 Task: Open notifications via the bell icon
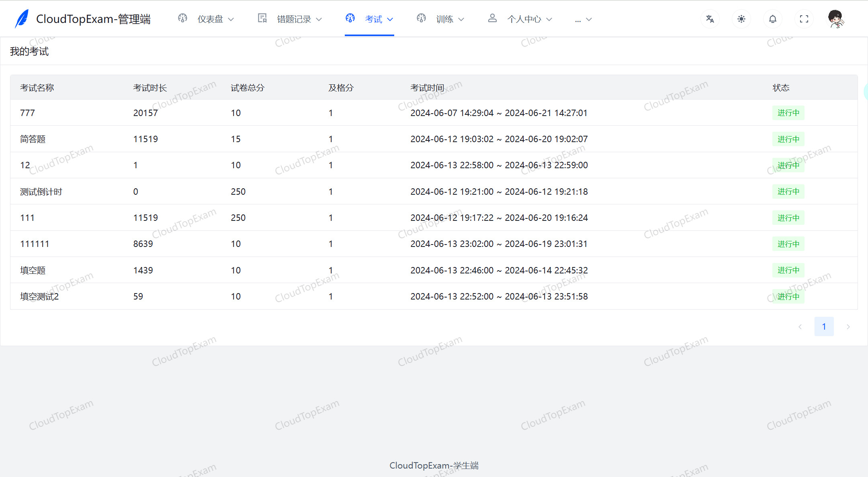point(772,18)
